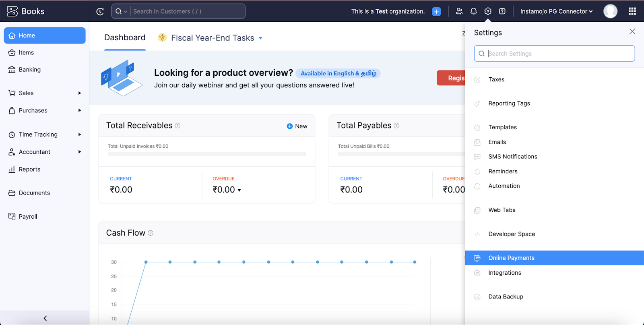Open the notifications bell icon

pyautogui.click(x=474, y=11)
